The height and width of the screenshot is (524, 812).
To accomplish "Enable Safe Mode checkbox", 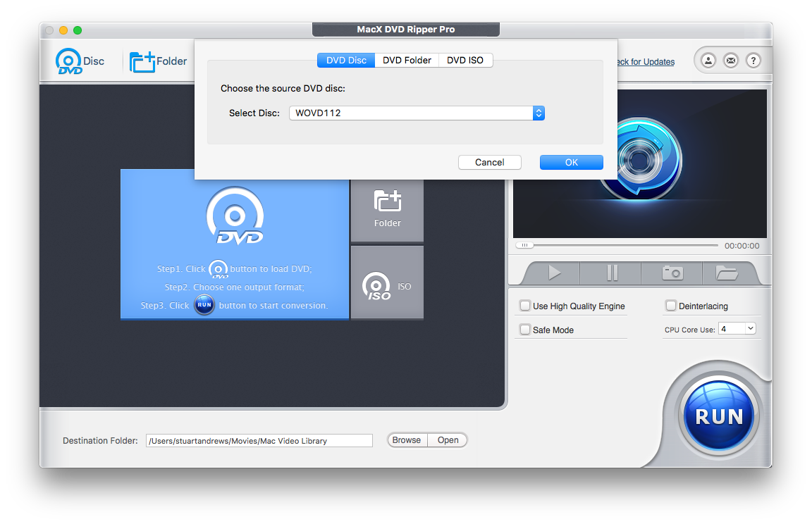I will tap(525, 330).
